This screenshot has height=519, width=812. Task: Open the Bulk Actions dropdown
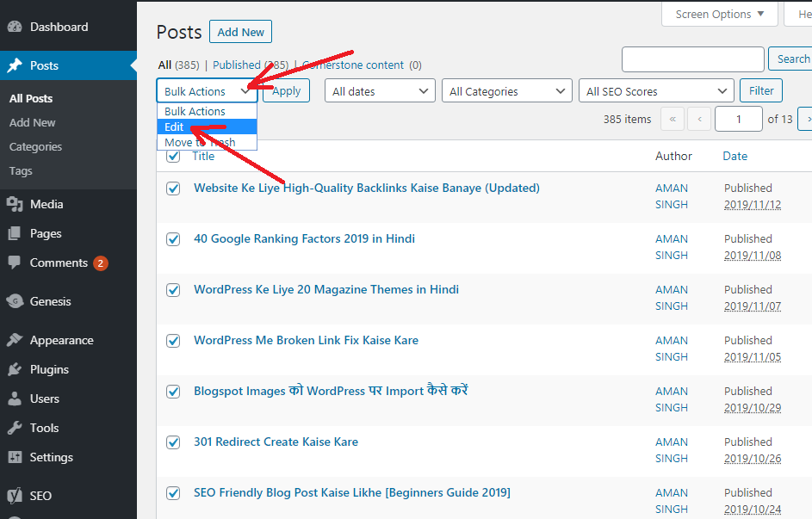pyautogui.click(x=208, y=91)
